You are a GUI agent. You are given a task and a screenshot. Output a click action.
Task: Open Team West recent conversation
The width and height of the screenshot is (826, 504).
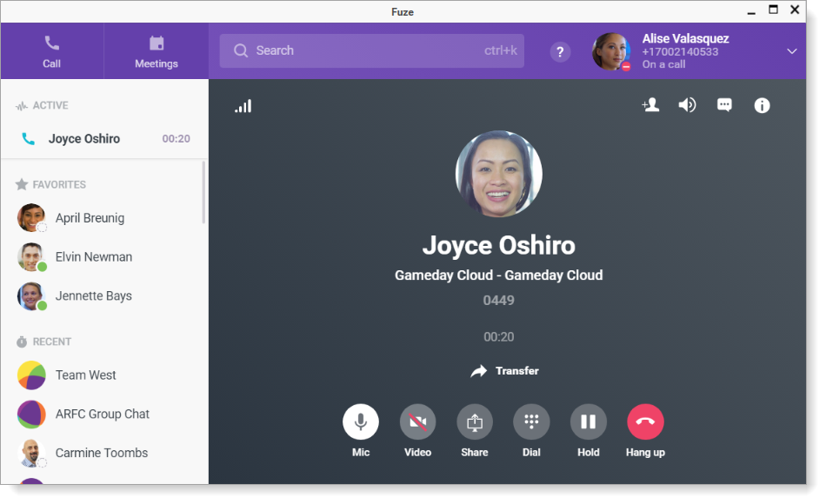[x=104, y=375]
